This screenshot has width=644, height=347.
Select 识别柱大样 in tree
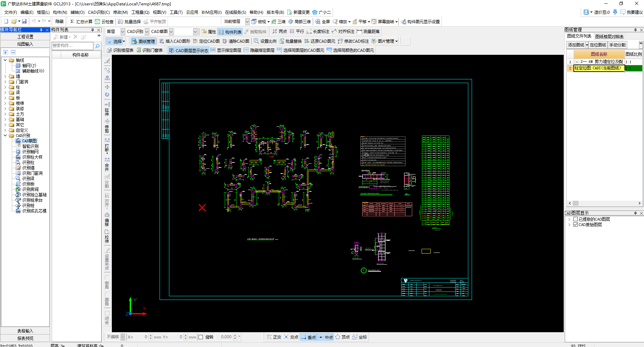pos(32,157)
